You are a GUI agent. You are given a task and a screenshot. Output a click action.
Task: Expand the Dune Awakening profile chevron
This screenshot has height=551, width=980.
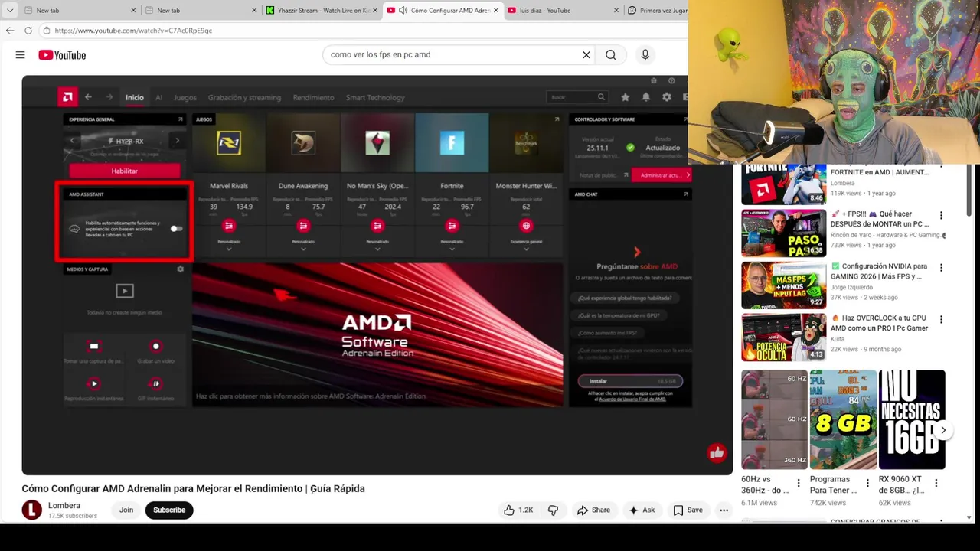[303, 249]
